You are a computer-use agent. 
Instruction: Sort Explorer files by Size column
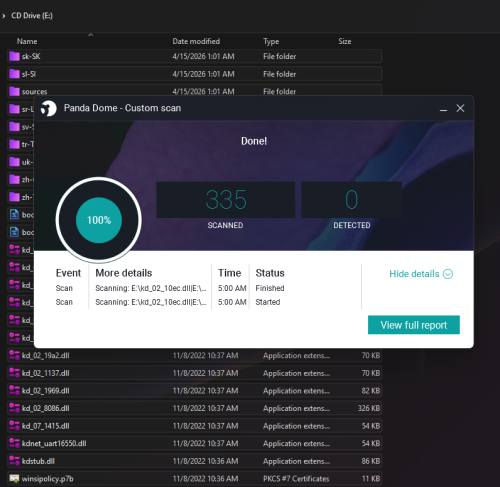click(345, 41)
